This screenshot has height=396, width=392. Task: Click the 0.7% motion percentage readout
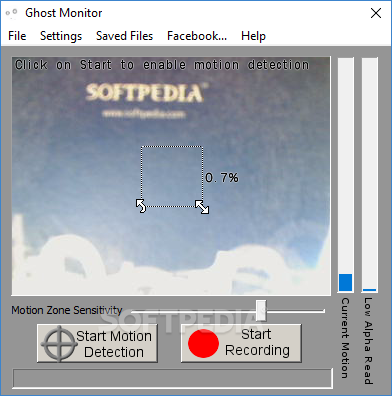coord(222,178)
